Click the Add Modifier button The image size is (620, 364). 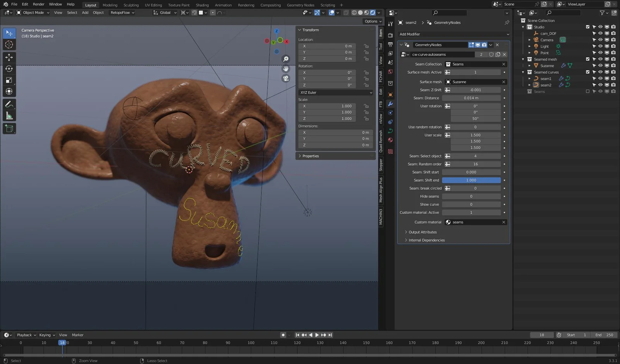tap(453, 34)
